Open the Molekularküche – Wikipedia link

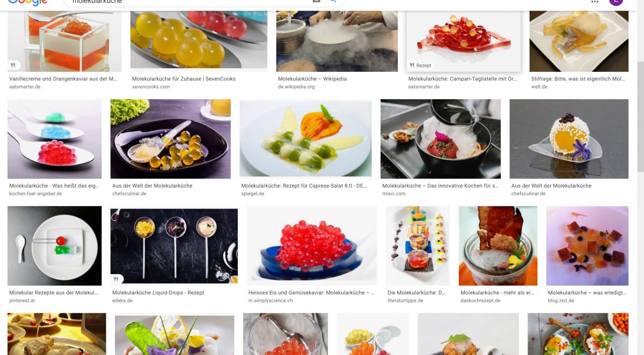coord(312,79)
